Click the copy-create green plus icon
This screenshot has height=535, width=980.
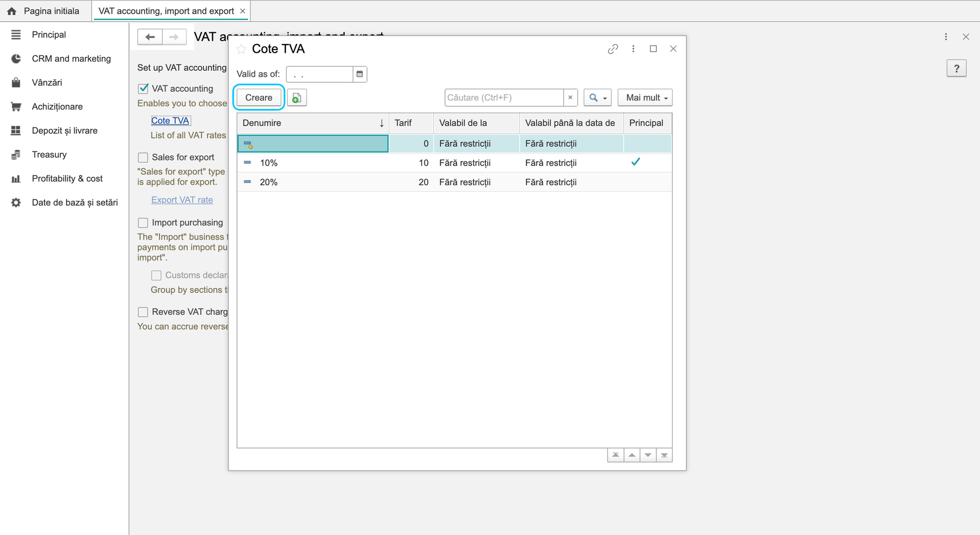[x=297, y=98]
